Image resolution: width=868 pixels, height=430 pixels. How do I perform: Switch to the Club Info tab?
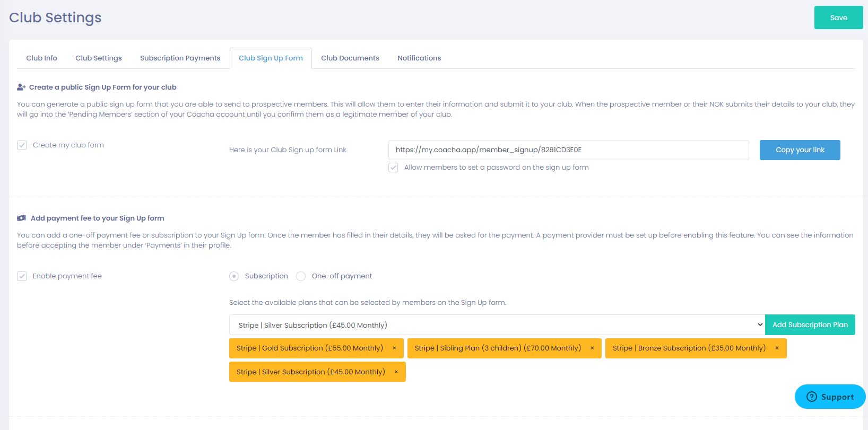(41, 58)
